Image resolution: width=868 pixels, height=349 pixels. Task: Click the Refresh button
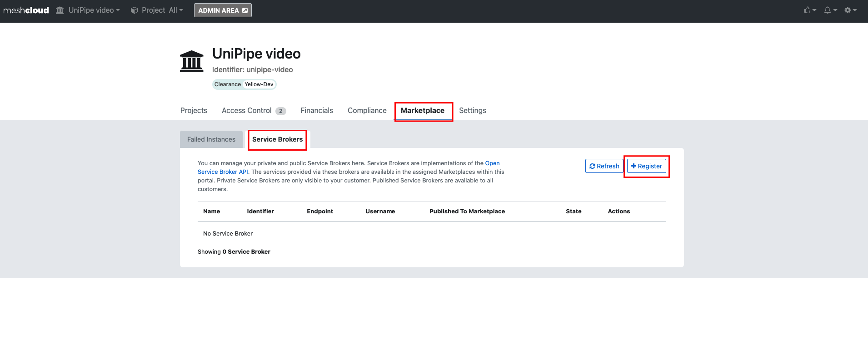604,166
